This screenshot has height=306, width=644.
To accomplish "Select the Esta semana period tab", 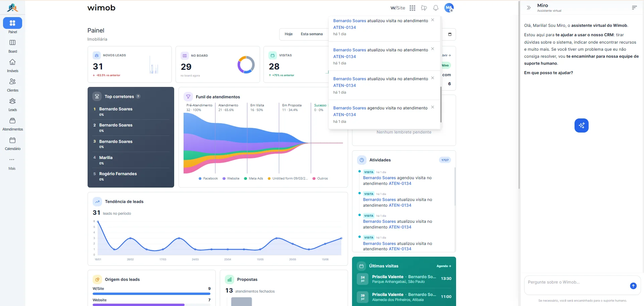I will (311, 34).
